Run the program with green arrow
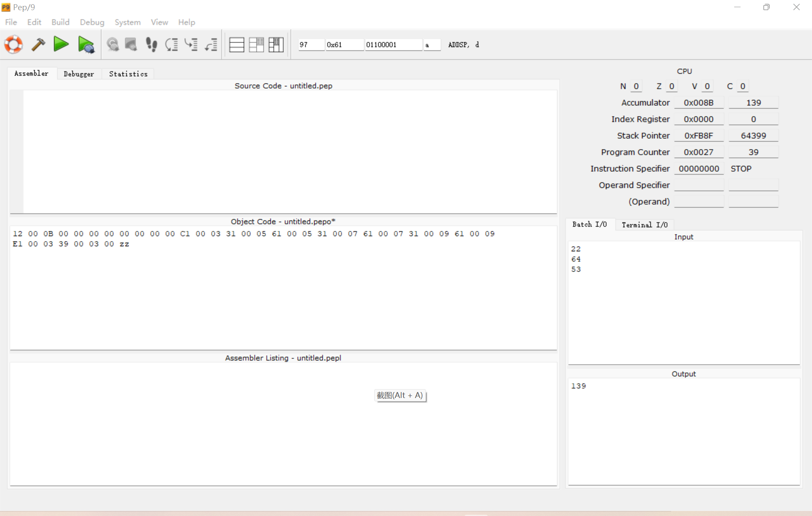 pyautogui.click(x=61, y=44)
